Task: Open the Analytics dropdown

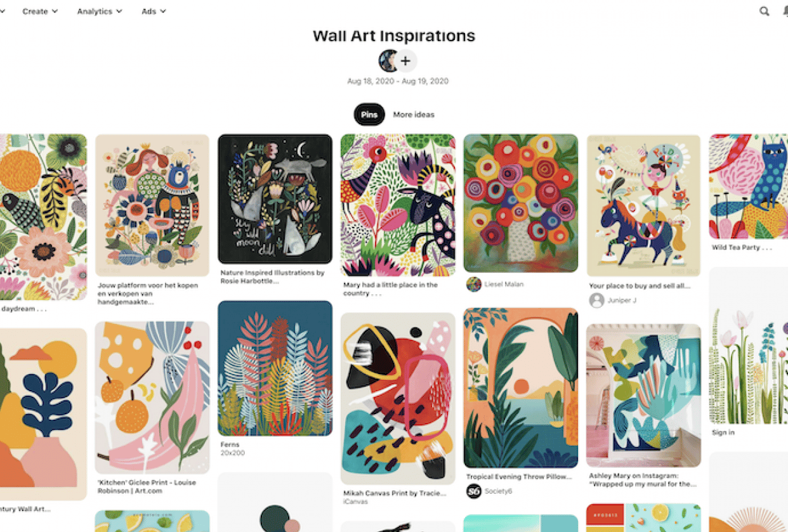Action: click(100, 11)
